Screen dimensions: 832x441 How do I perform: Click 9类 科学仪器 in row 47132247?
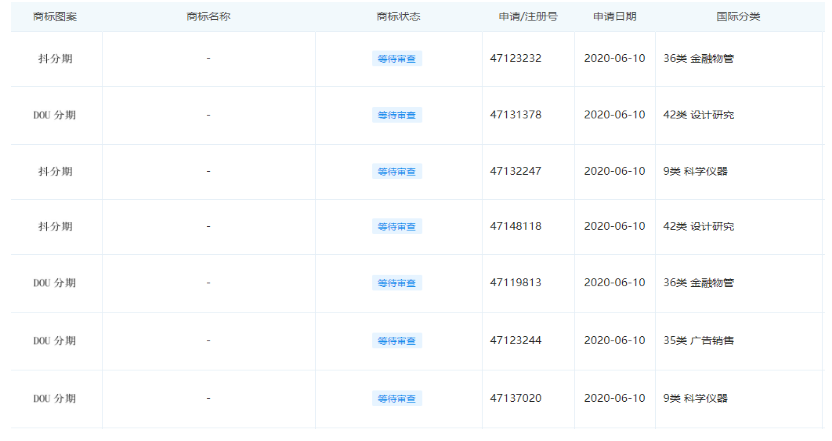pyautogui.click(x=696, y=171)
